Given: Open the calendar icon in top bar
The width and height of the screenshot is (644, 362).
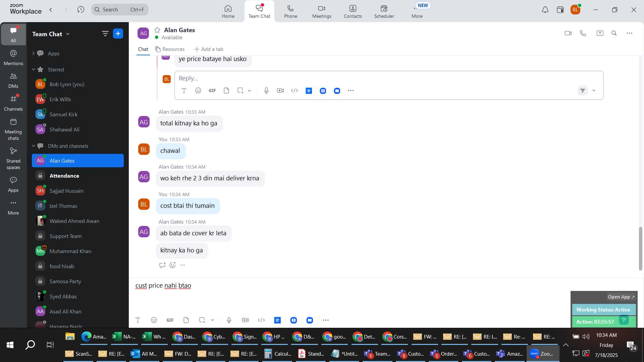Looking at the screenshot, I should pyautogui.click(x=560, y=10).
